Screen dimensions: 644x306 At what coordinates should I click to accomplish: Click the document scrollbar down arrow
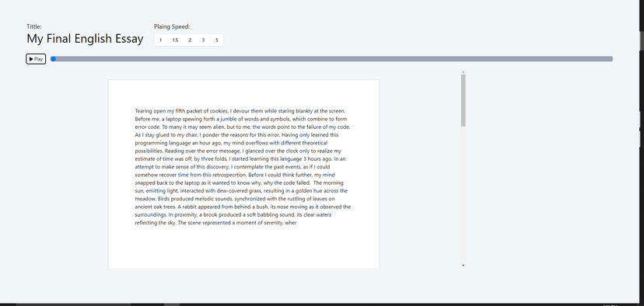point(464,266)
